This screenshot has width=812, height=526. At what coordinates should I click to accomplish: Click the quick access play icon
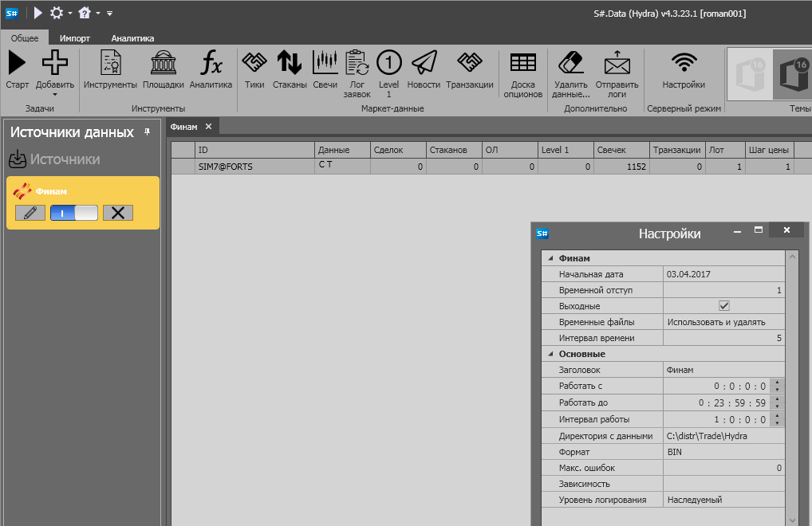(37, 13)
